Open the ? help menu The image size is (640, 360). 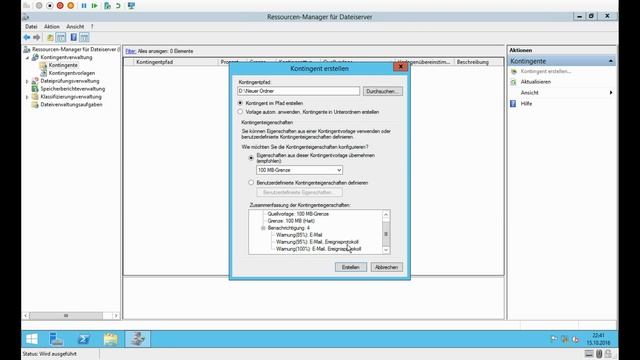pyautogui.click(x=92, y=27)
